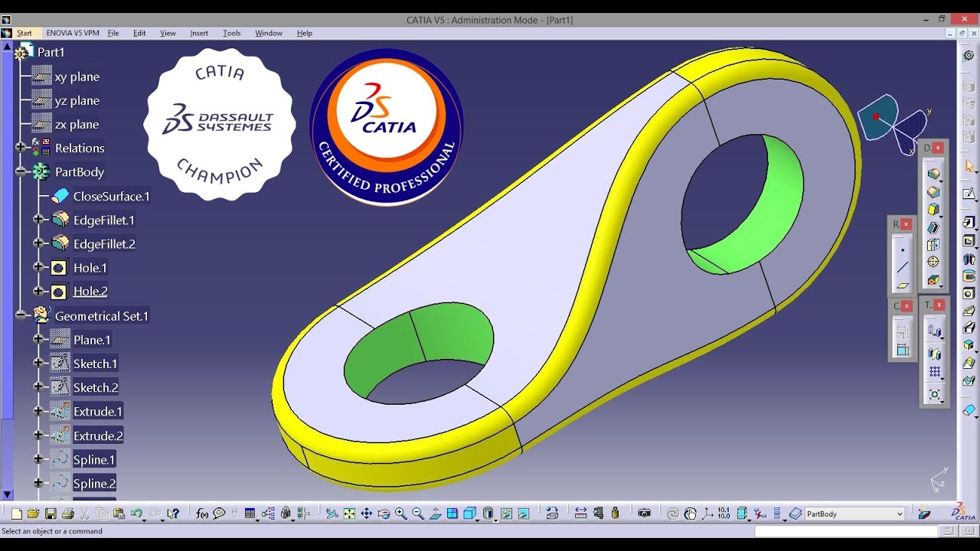The width and height of the screenshot is (980, 551).
Task: Create a new document via New icon
Action: (16, 514)
